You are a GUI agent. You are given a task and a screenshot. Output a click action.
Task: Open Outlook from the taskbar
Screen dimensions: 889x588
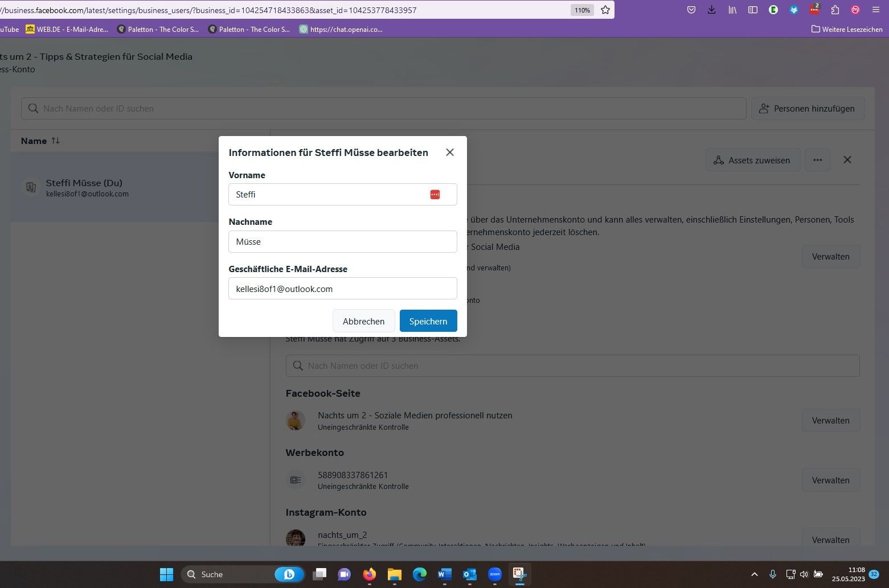click(x=470, y=574)
